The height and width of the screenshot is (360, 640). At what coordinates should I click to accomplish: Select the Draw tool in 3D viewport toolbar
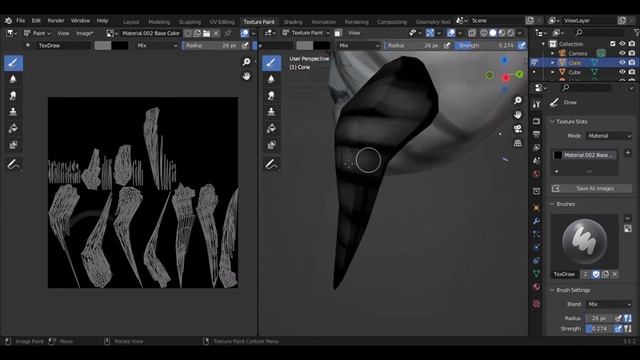[271, 63]
